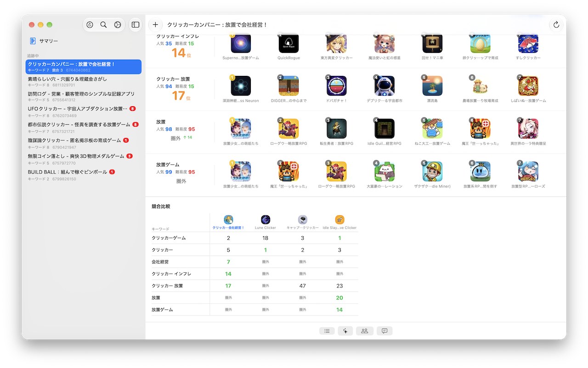Viewport: 588px width, 368px height.
Task: Click the 回せ！マニ車 app icon
Action: point(432,43)
